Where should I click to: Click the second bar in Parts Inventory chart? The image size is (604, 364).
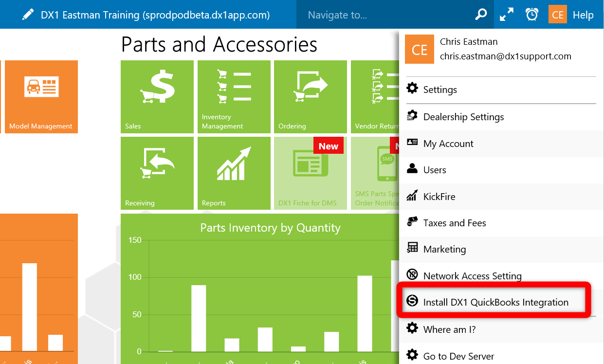(199, 318)
